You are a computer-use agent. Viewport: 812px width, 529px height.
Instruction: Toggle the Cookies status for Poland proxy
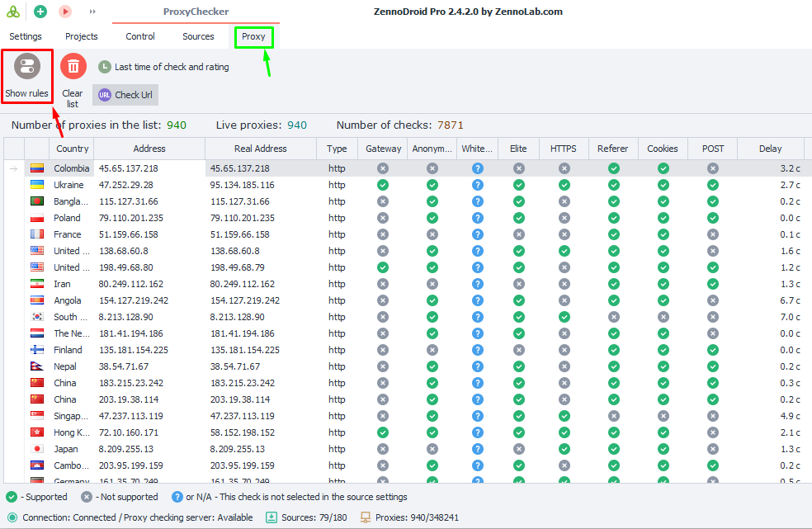point(663,218)
